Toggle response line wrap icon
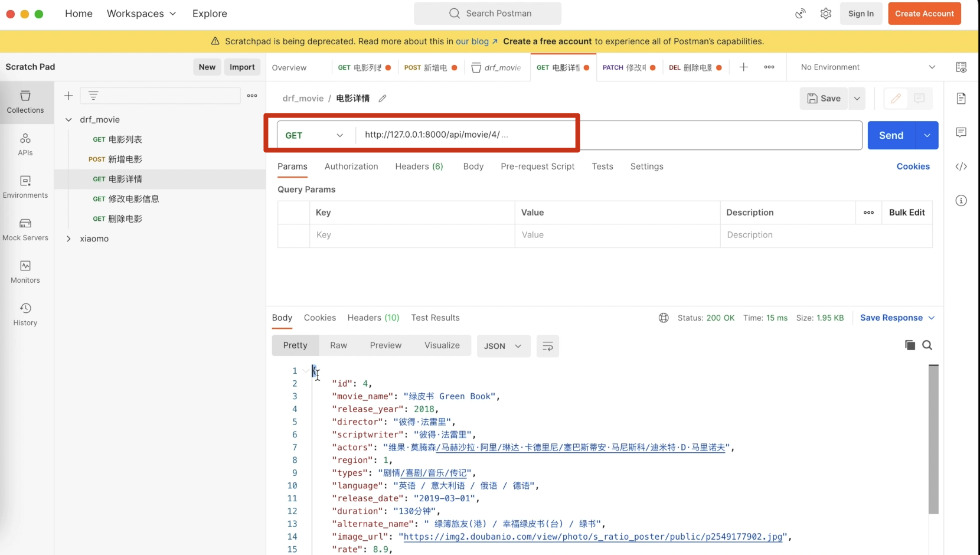The height and width of the screenshot is (555, 980). pyautogui.click(x=548, y=346)
